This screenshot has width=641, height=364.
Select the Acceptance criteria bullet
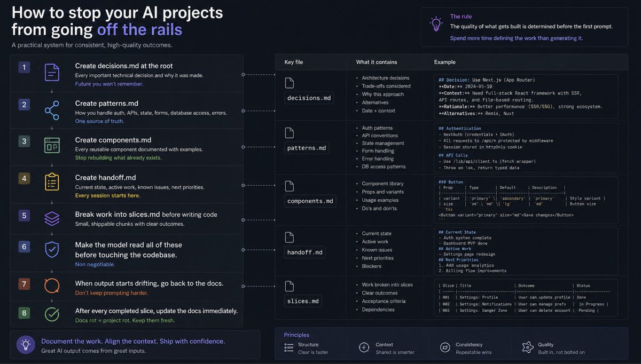(x=383, y=301)
